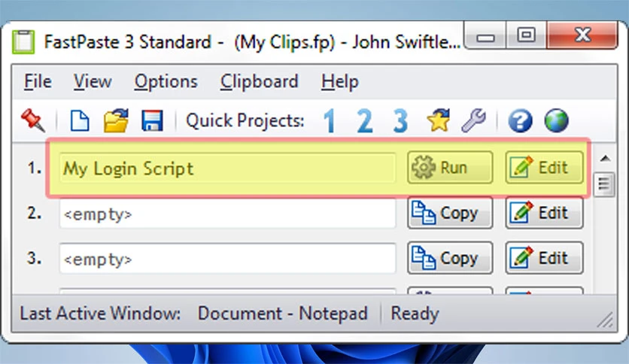Maximize the FastPaste window
The image size is (629, 364).
click(526, 36)
